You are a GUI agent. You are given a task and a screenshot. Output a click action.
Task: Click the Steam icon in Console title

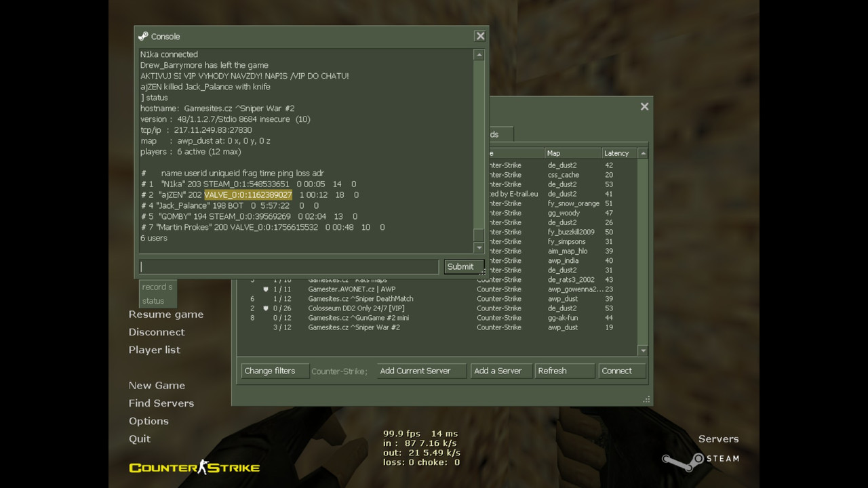pyautogui.click(x=143, y=37)
